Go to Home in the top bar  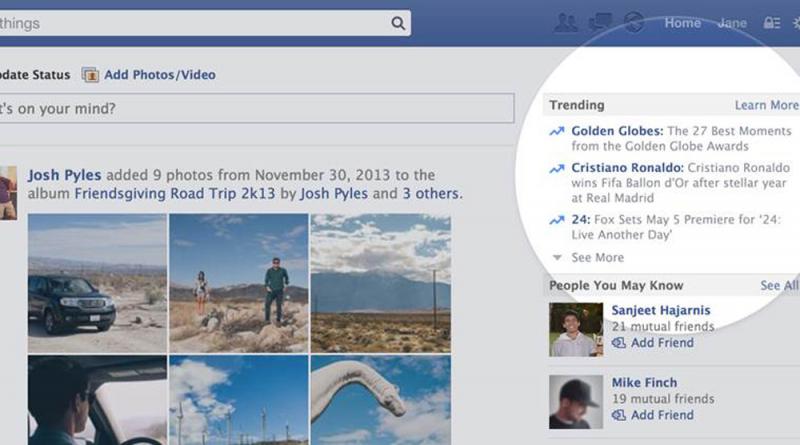click(683, 23)
